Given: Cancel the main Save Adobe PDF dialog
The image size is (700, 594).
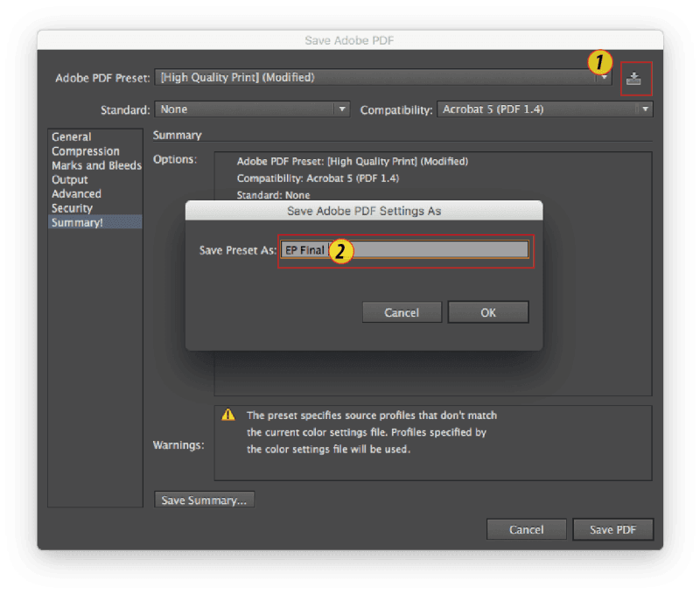Looking at the screenshot, I should 527,529.
